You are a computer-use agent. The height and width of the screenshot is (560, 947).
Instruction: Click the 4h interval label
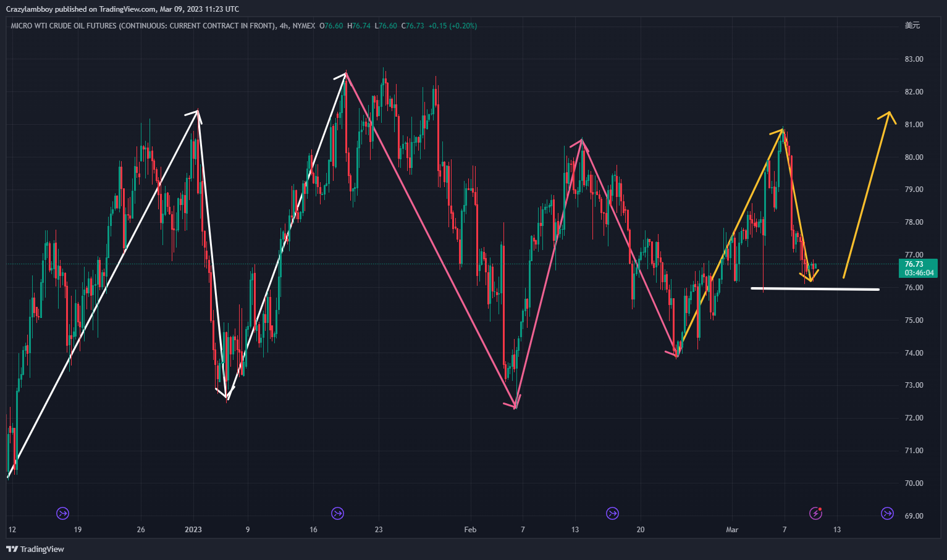pyautogui.click(x=284, y=26)
